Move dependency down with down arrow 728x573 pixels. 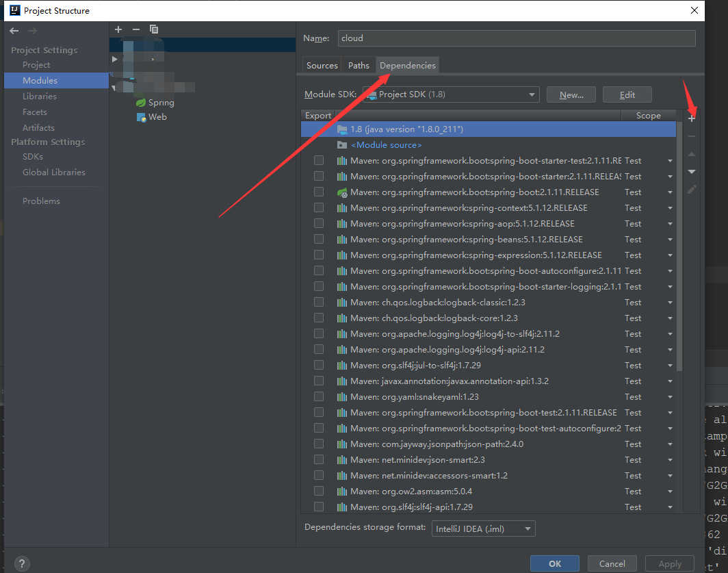691,171
